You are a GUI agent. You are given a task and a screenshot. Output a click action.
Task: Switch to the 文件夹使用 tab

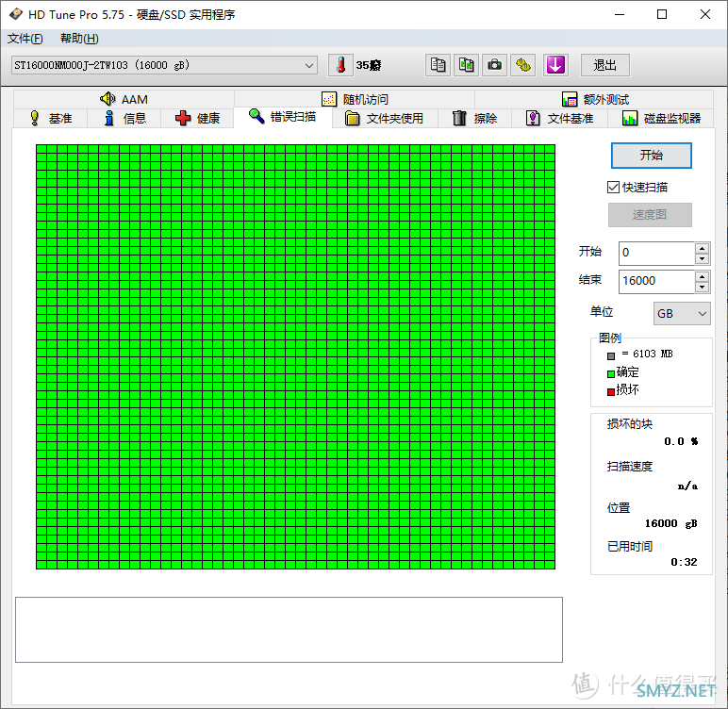[x=385, y=119]
